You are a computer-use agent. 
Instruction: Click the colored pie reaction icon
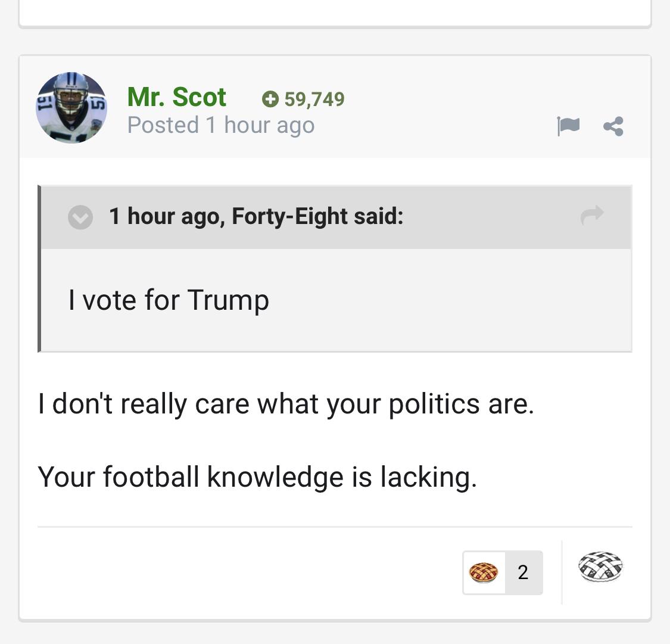pos(484,573)
